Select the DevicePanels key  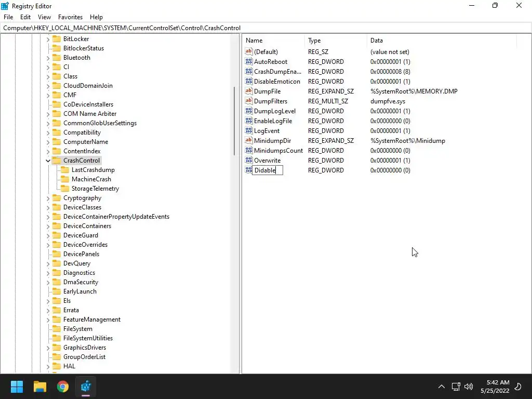click(81, 254)
